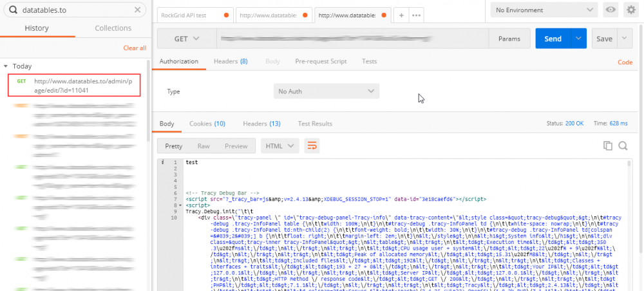
Task: Open environment quick look eye icon
Action: click(x=611, y=10)
